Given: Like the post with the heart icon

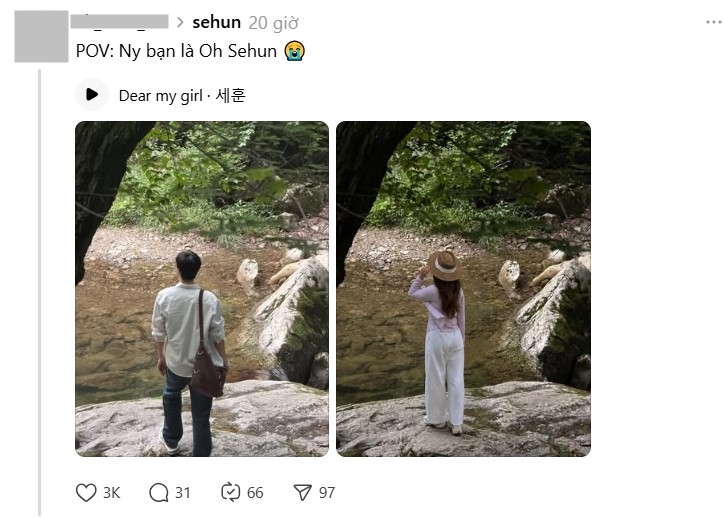Looking at the screenshot, I should click(86, 493).
